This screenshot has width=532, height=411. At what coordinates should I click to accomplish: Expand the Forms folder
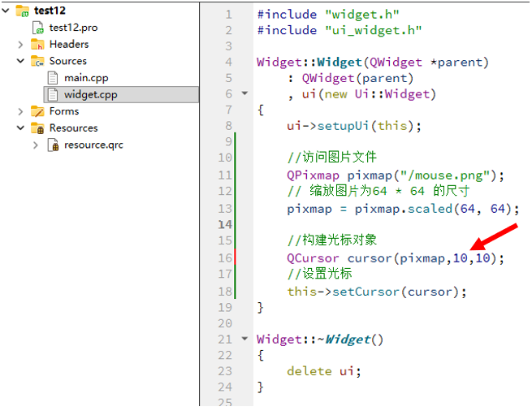click(x=20, y=111)
